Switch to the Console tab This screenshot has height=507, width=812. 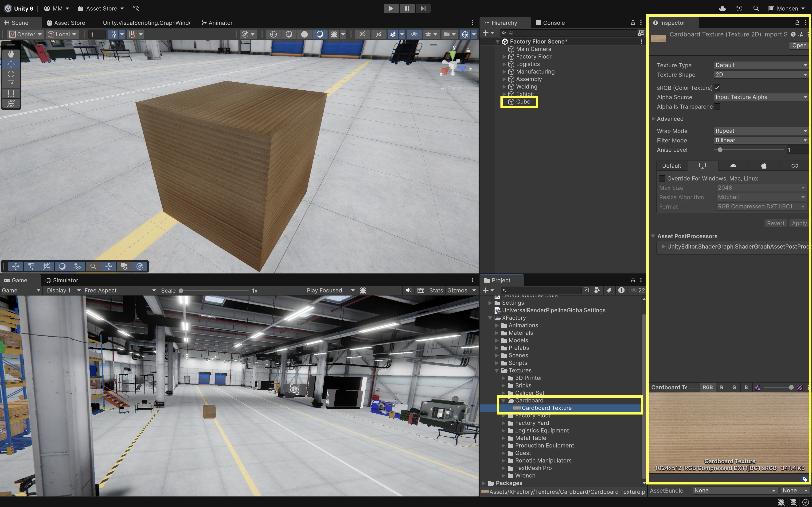point(550,23)
